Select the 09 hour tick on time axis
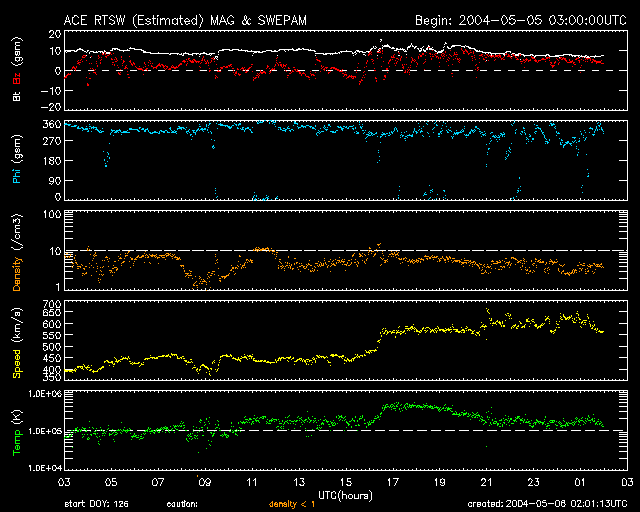This screenshot has width=640, height=512. coord(205,482)
